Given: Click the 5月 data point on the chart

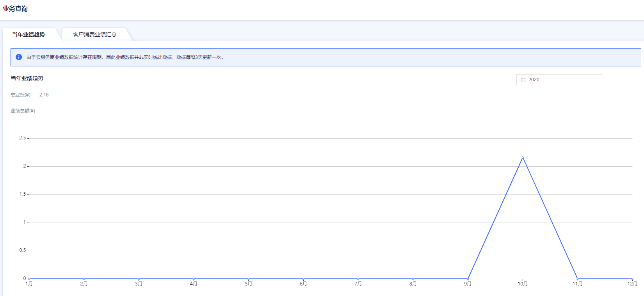Looking at the screenshot, I should coord(249,279).
